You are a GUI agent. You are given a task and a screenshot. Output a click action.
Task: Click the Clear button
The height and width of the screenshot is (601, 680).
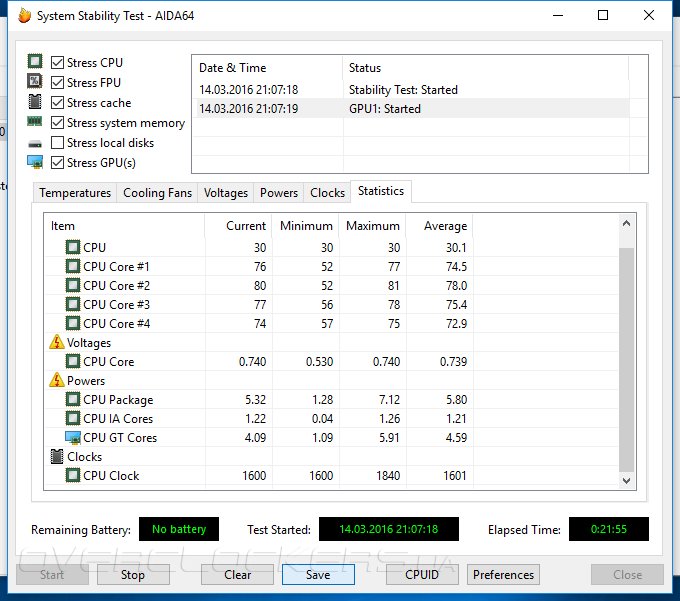[237, 575]
